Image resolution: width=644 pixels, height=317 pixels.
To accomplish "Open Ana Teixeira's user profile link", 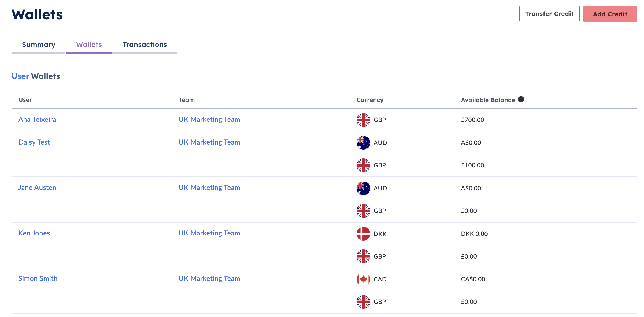I will [x=37, y=119].
